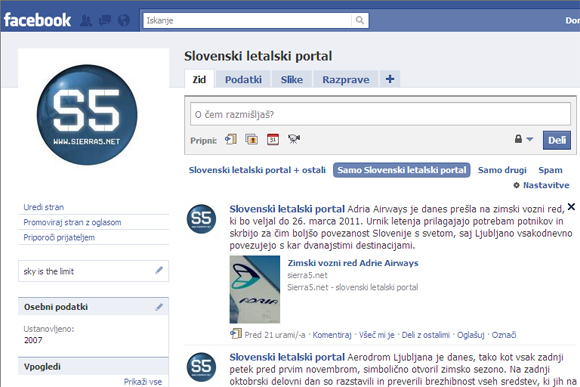
Task: Select the Spam filter
Action: pos(550,170)
